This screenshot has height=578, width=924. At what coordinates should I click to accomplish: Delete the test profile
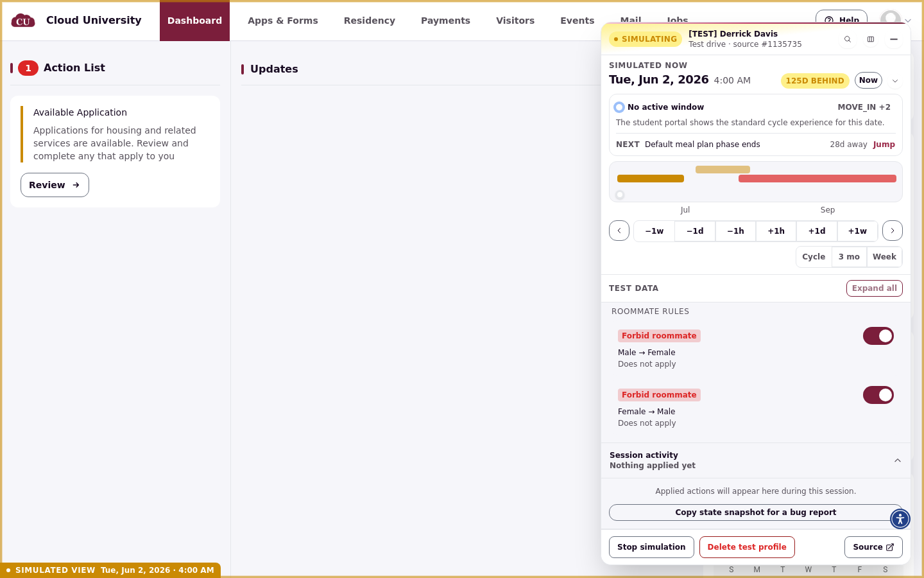747,547
